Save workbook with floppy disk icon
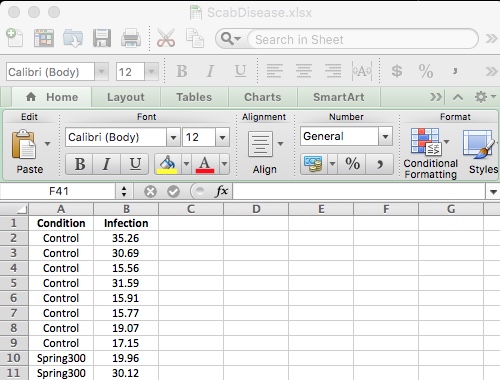The height and width of the screenshot is (380, 500). click(102, 38)
